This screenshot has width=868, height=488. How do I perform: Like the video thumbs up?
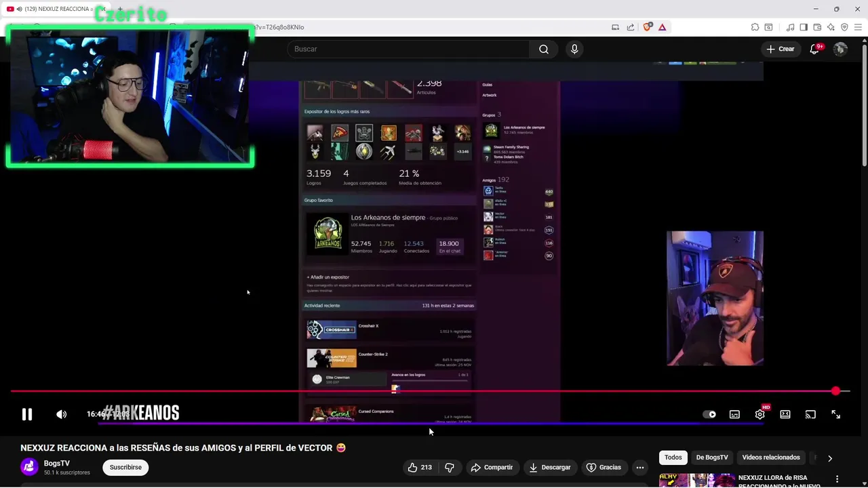pos(420,467)
